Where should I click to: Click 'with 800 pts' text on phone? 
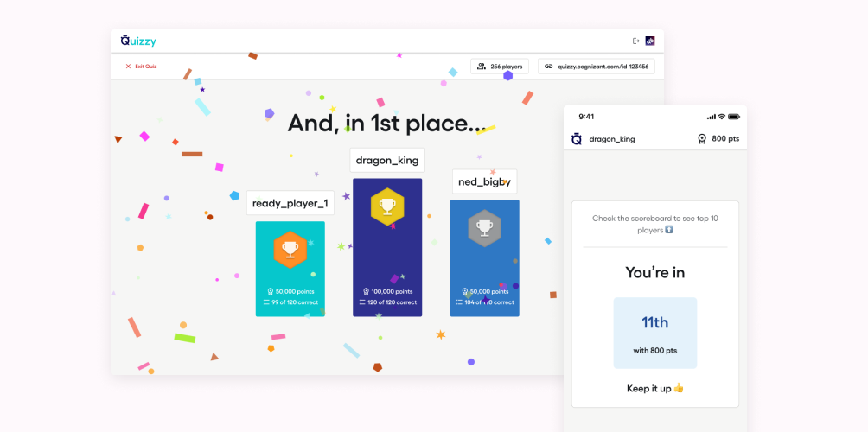click(654, 350)
